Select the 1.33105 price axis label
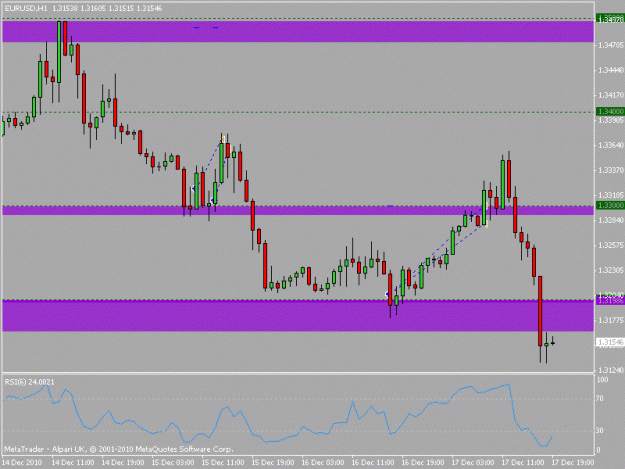Image resolution: width=625 pixels, height=469 pixels. click(x=611, y=195)
